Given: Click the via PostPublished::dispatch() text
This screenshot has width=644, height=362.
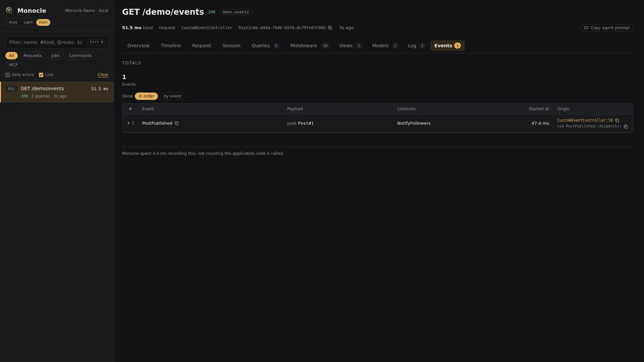Looking at the screenshot, I should coord(589,126).
